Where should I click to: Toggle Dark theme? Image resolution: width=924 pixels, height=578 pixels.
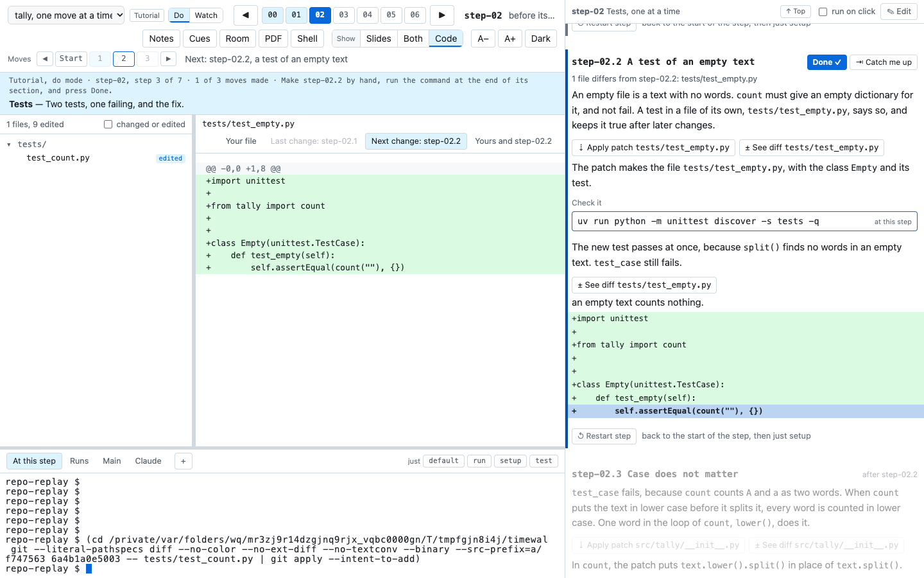541,39
